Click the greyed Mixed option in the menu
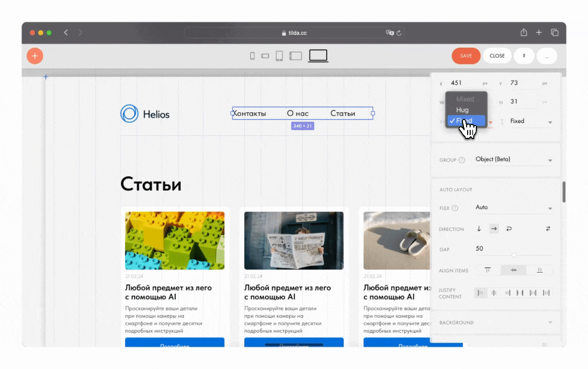This screenshot has width=588, height=369. coord(466,99)
